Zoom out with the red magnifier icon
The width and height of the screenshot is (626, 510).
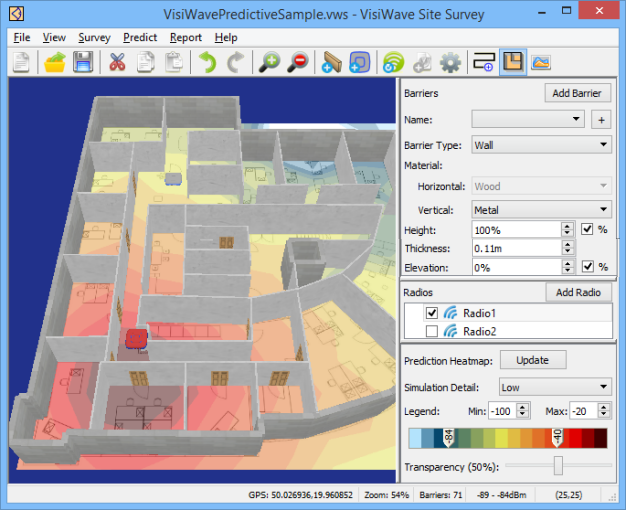point(297,62)
